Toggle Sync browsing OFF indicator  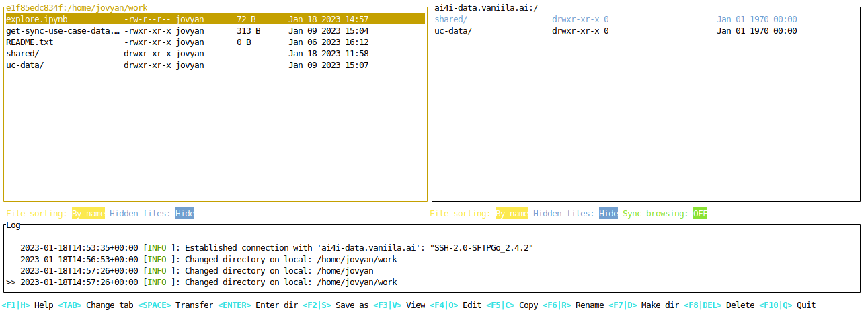(x=701, y=213)
